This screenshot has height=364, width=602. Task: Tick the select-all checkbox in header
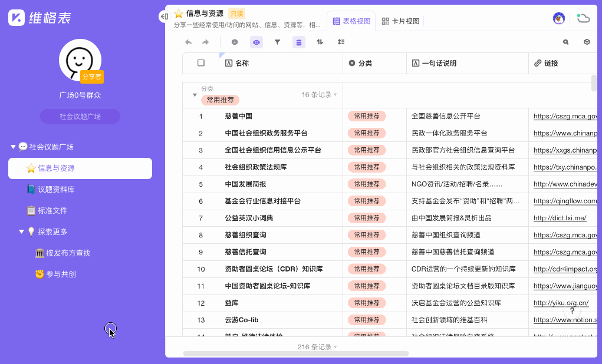(x=201, y=63)
